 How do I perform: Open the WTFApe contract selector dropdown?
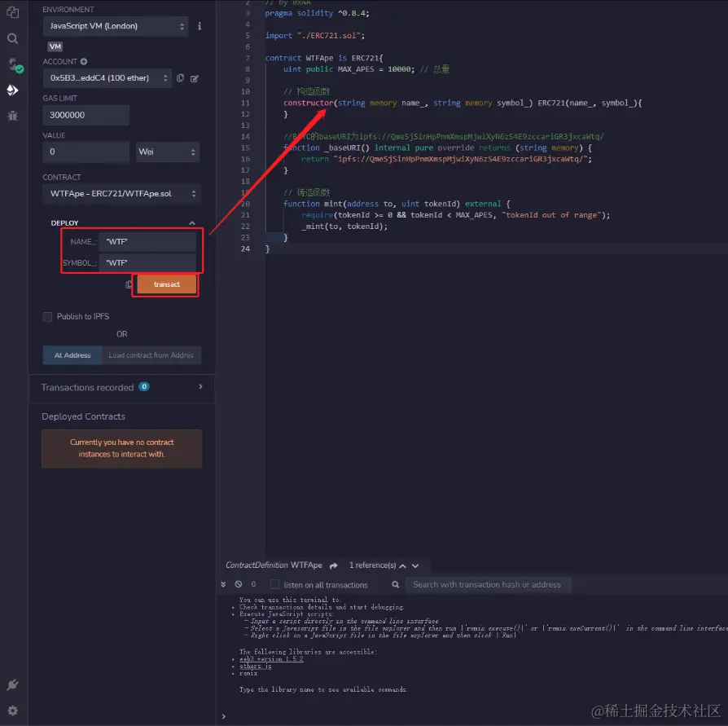pos(121,194)
